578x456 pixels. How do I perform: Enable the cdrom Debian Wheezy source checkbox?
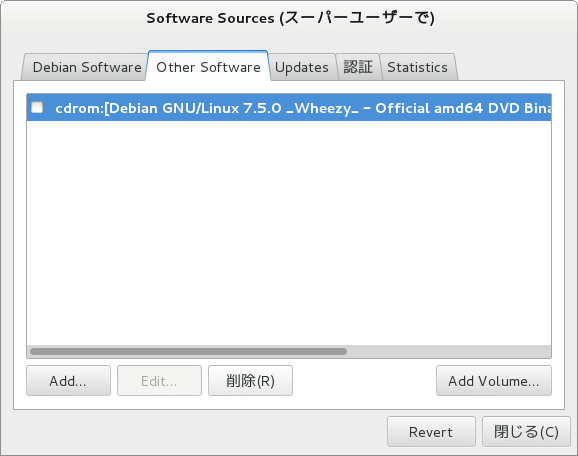pos(37,108)
